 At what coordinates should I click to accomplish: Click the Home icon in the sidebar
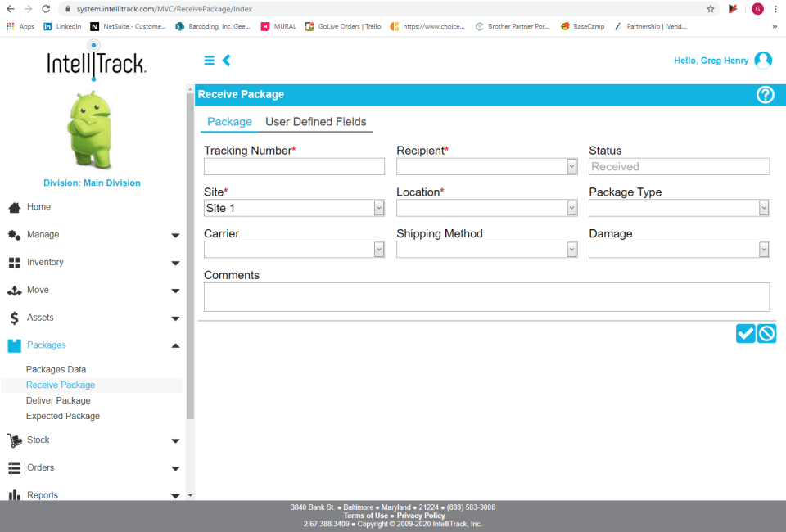click(12, 206)
